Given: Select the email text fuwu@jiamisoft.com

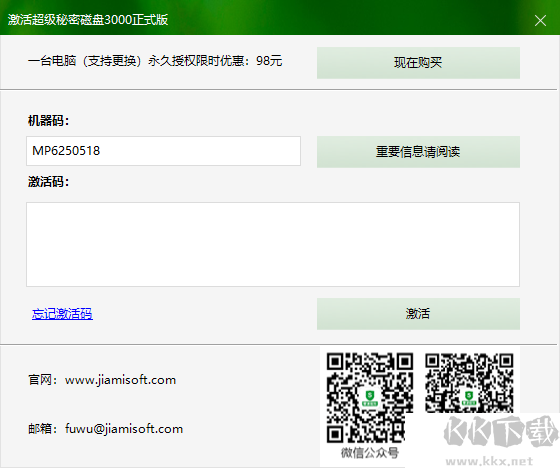Looking at the screenshot, I should click(x=124, y=428).
